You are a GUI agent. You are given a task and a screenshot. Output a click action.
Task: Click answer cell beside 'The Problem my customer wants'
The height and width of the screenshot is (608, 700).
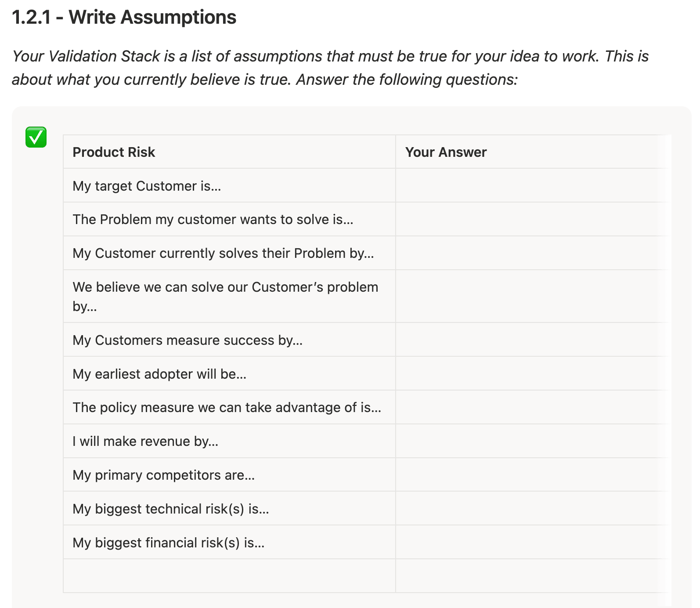[533, 219]
